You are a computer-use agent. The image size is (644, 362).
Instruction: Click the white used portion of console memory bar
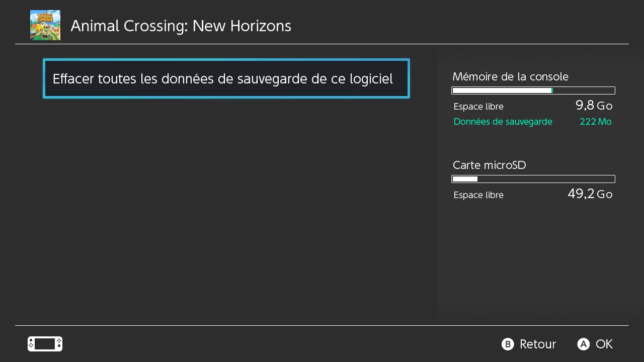(x=502, y=90)
